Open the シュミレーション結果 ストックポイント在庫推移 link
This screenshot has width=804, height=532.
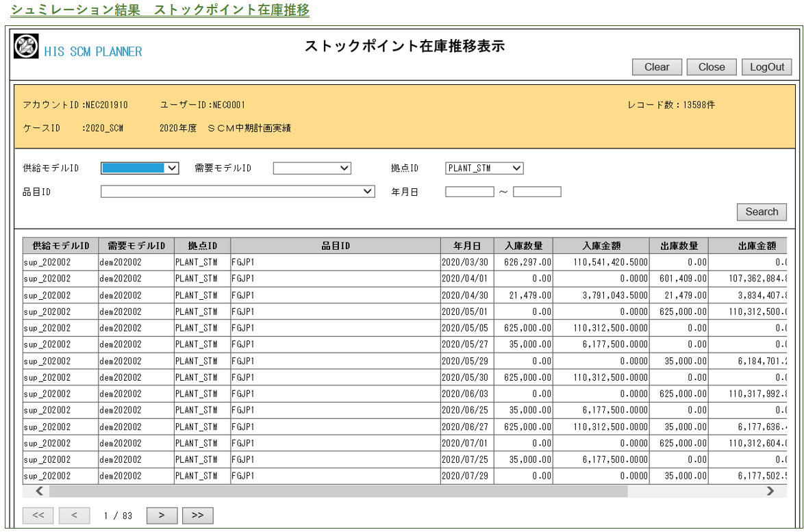point(160,10)
